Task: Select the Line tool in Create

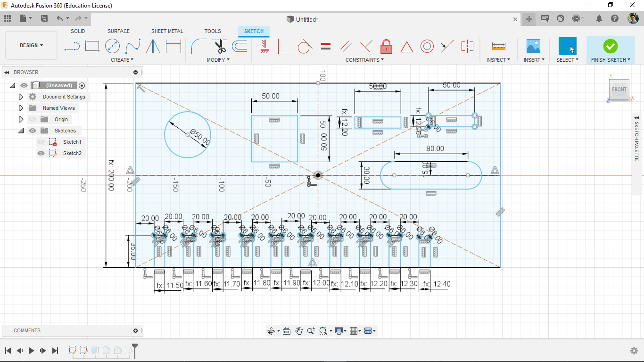Action: [x=72, y=46]
